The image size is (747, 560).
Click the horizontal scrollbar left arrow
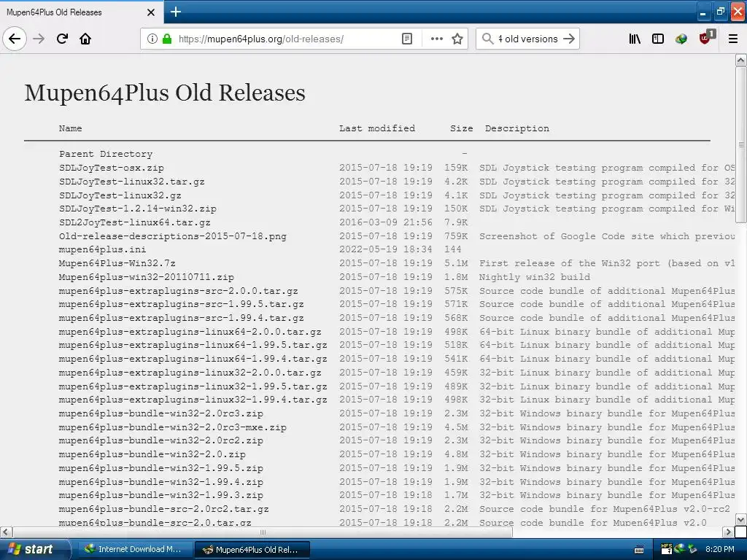pyautogui.click(x=6, y=532)
